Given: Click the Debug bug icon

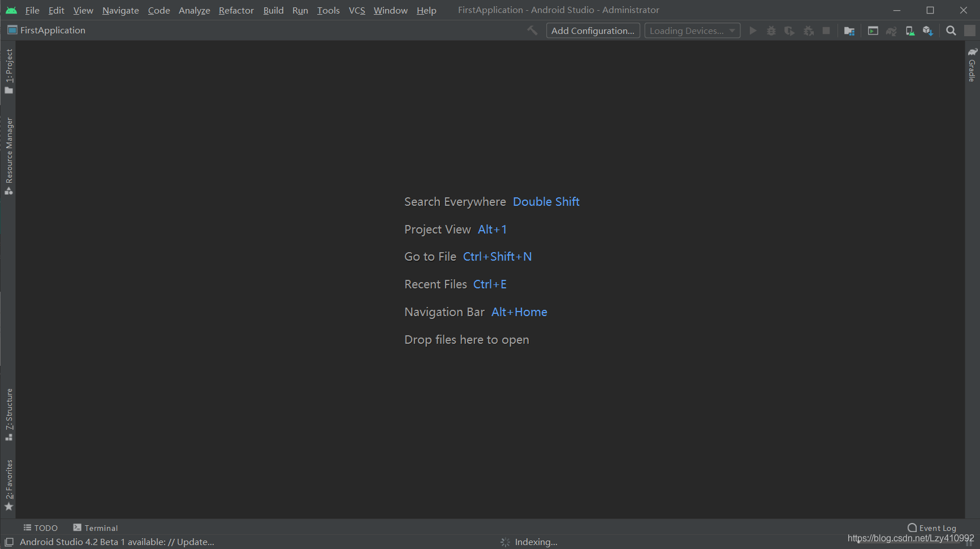Looking at the screenshot, I should (771, 31).
